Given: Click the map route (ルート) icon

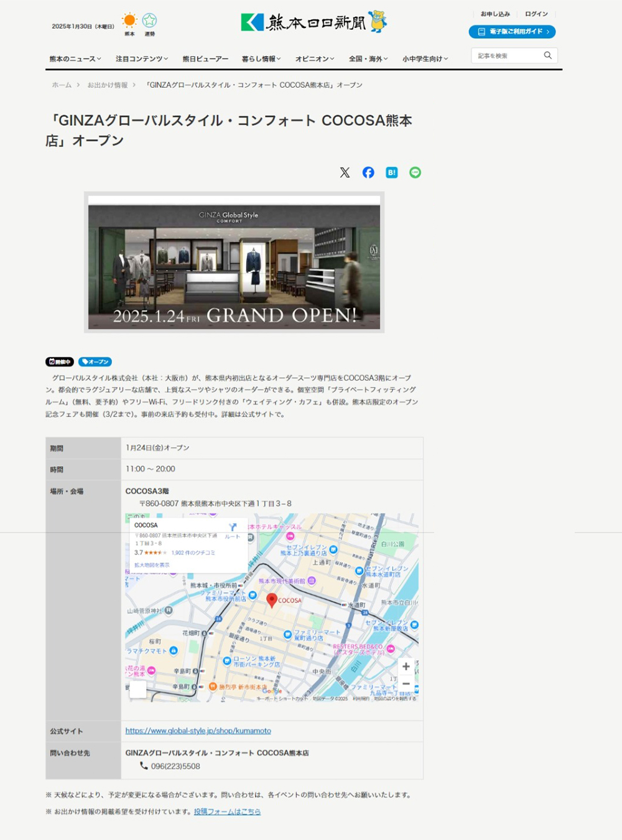Looking at the screenshot, I should click(233, 528).
